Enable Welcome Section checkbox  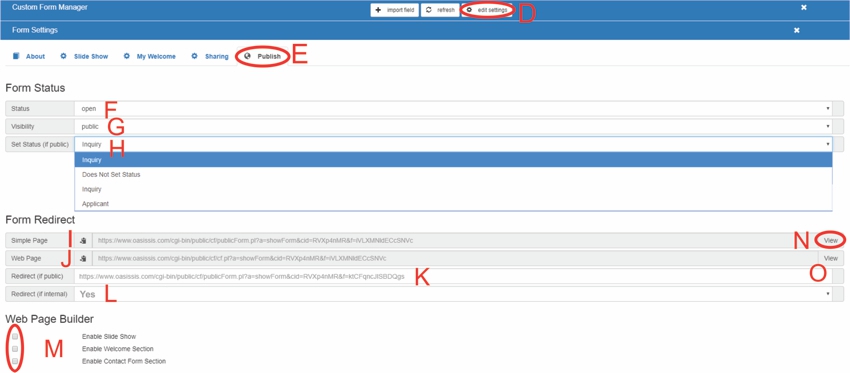pyautogui.click(x=15, y=349)
